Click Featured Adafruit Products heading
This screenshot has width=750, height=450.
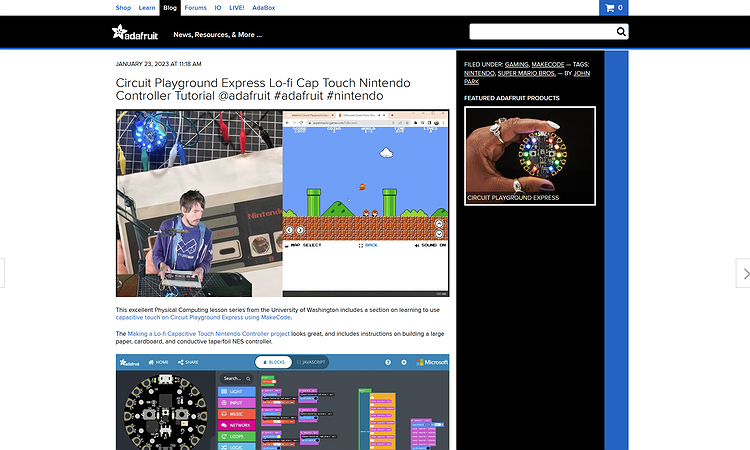point(512,98)
